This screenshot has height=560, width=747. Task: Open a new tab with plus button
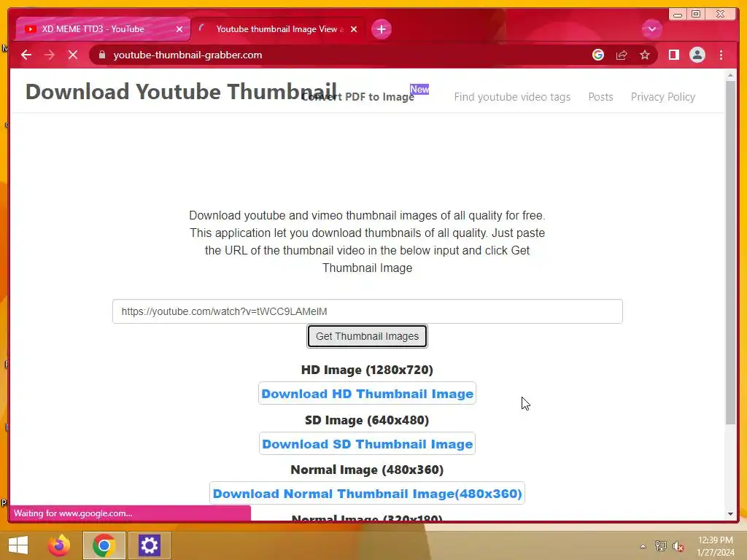[381, 29]
